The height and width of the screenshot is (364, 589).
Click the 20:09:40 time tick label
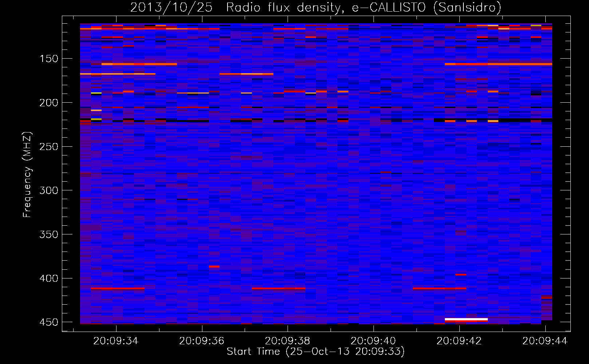(373, 341)
